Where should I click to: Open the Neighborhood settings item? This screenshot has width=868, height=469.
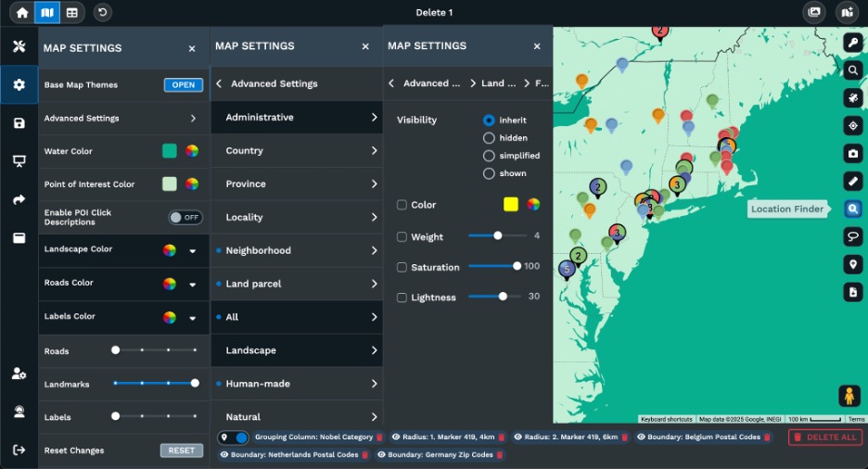point(297,250)
